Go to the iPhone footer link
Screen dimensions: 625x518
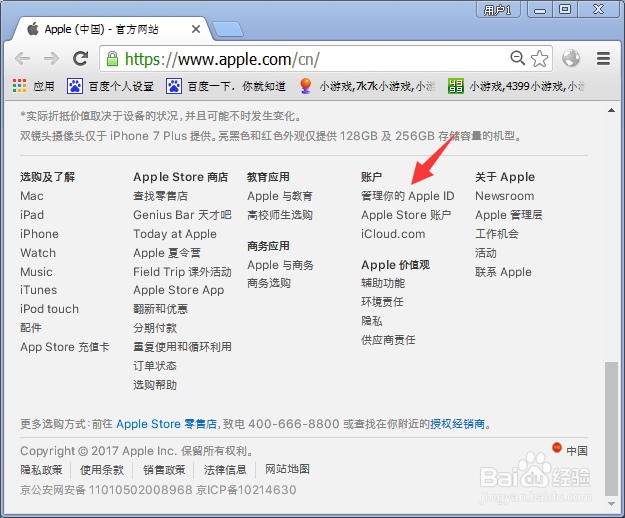pyautogui.click(x=39, y=234)
